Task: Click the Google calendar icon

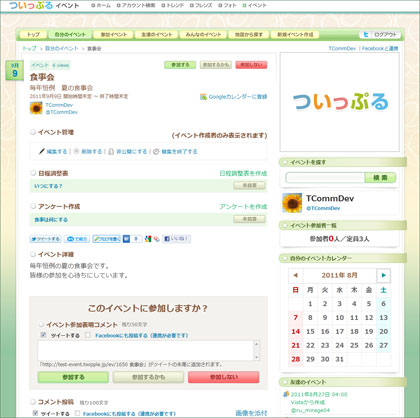Action: (x=203, y=97)
